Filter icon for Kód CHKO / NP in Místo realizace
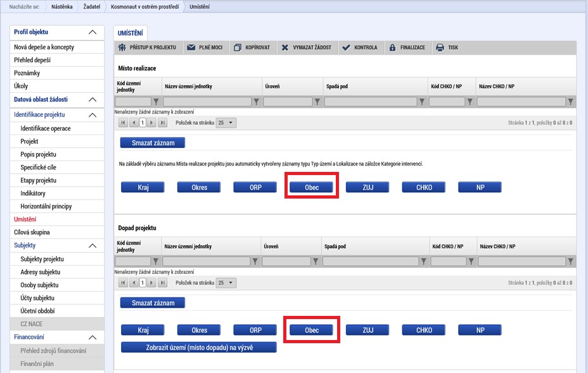This screenshot has width=588, height=373. (x=470, y=101)
